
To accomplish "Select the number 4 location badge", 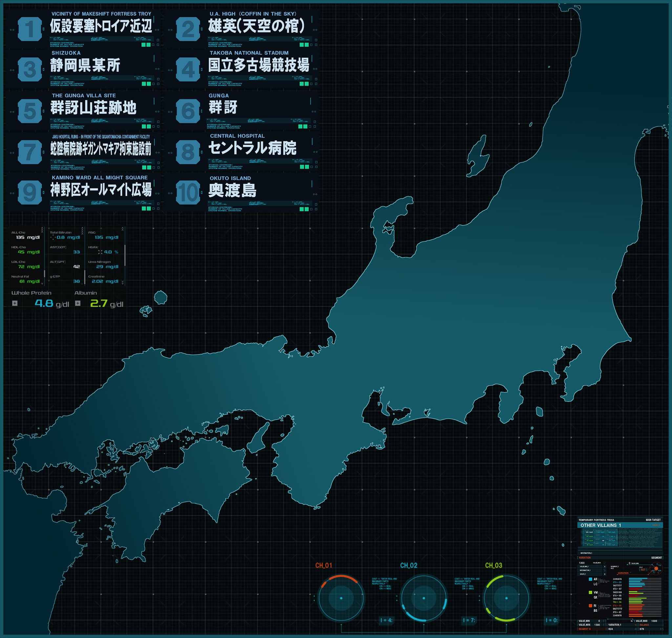I will [188, 69].
